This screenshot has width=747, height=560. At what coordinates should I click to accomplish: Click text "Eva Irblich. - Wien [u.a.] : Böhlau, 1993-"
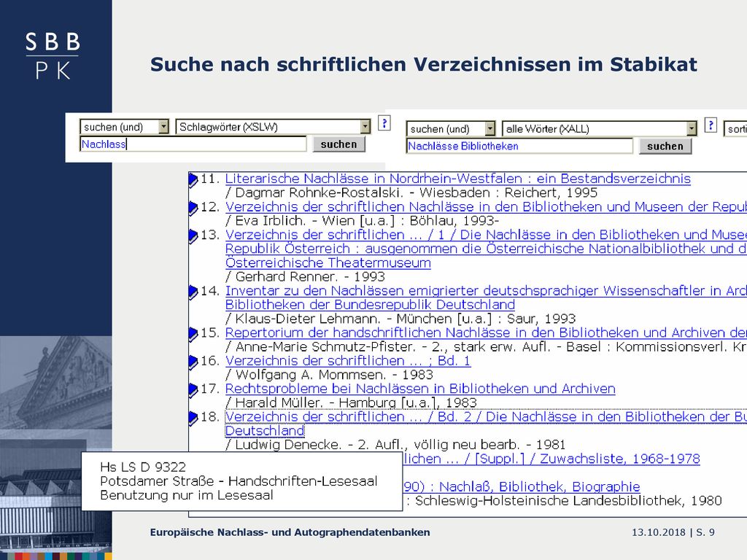tap(368, 221)
